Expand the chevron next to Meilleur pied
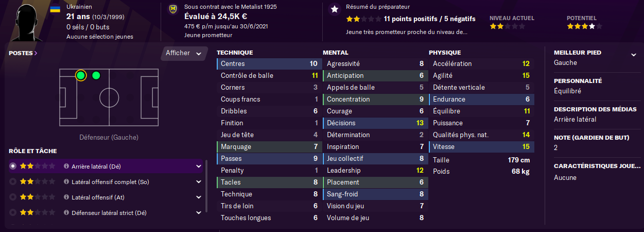The width and height of the screenshot is (644, 232). tap(633, 55)
